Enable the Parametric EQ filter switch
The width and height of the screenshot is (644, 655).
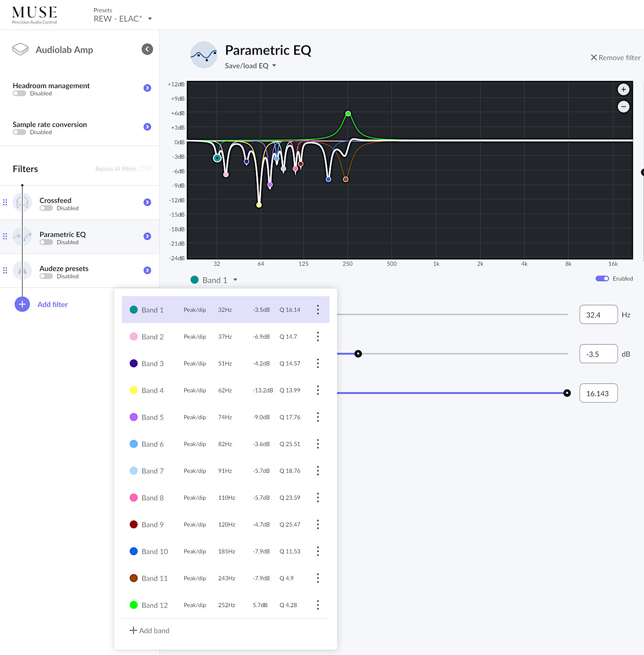(x=46, y=242)
